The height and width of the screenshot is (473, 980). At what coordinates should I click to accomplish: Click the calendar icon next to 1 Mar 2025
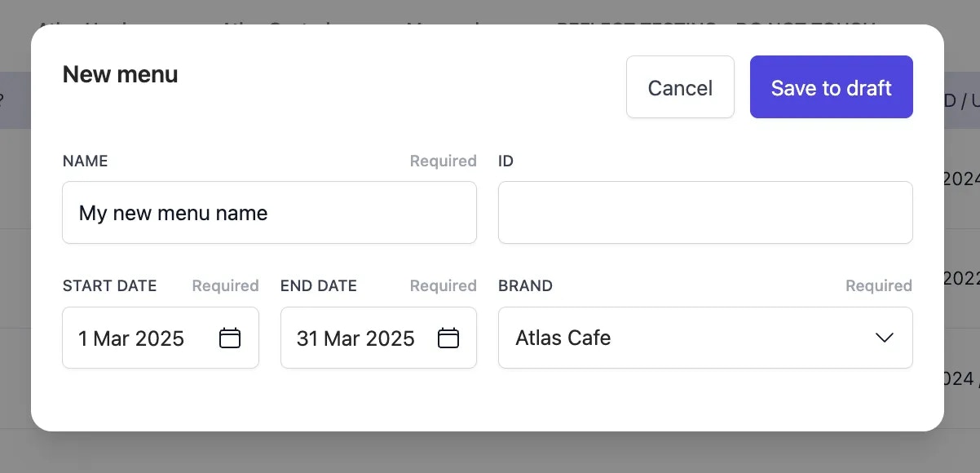(x=231, y=338)
